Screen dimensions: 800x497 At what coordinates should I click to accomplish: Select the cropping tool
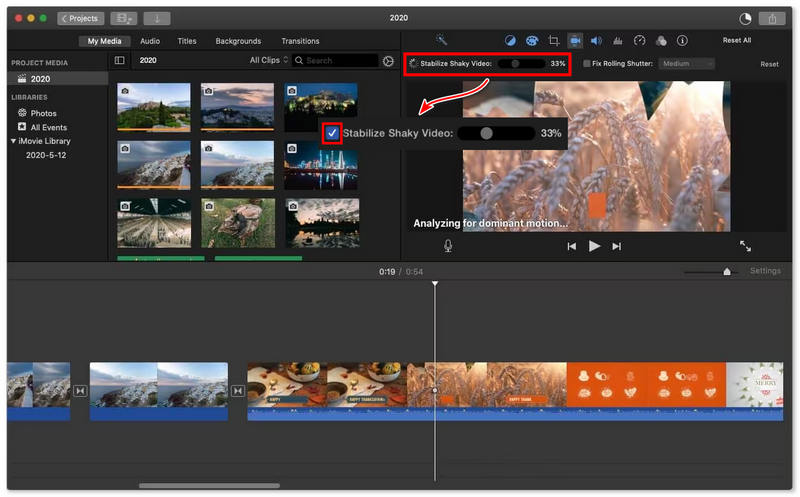[554, 41]
